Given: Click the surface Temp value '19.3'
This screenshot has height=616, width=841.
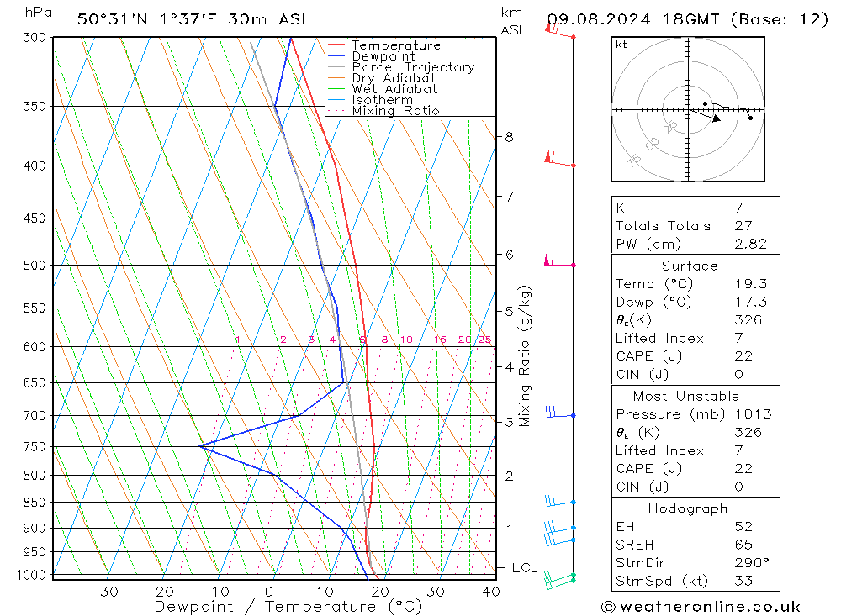Looking at the screenshot, I should (751, 283).
